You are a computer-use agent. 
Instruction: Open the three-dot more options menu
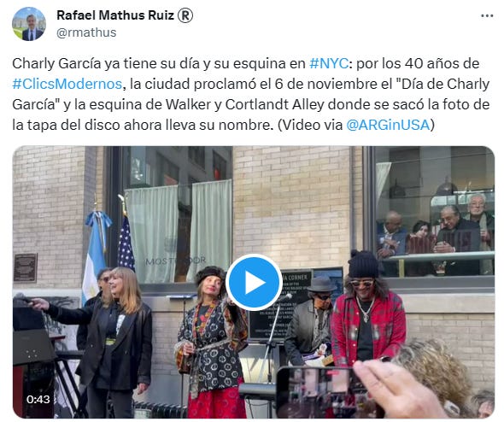[487, 15]
